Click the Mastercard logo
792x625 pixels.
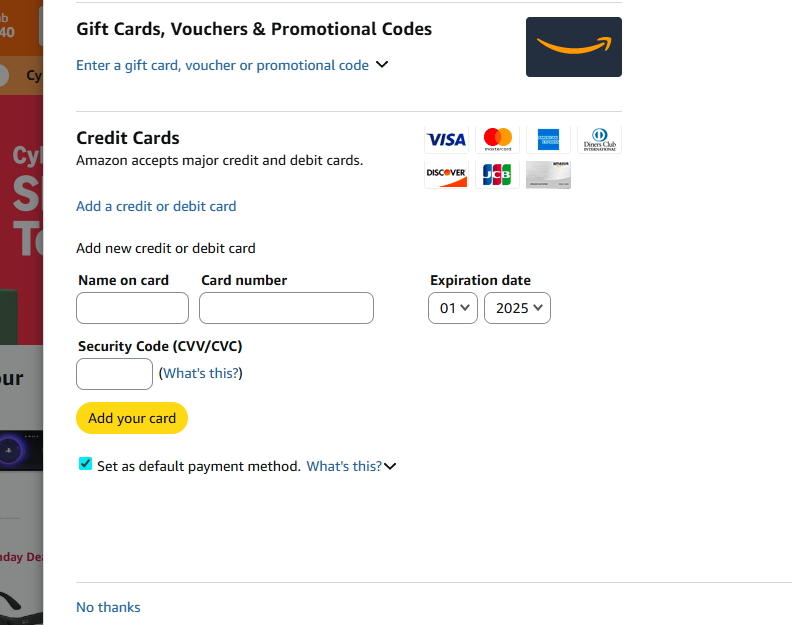tap(497, 140)
